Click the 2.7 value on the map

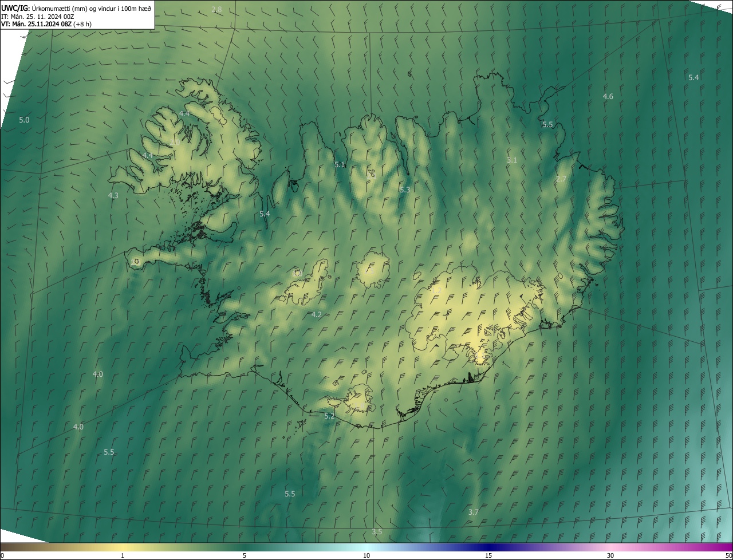pyautogui.click(x=561, y=179)
